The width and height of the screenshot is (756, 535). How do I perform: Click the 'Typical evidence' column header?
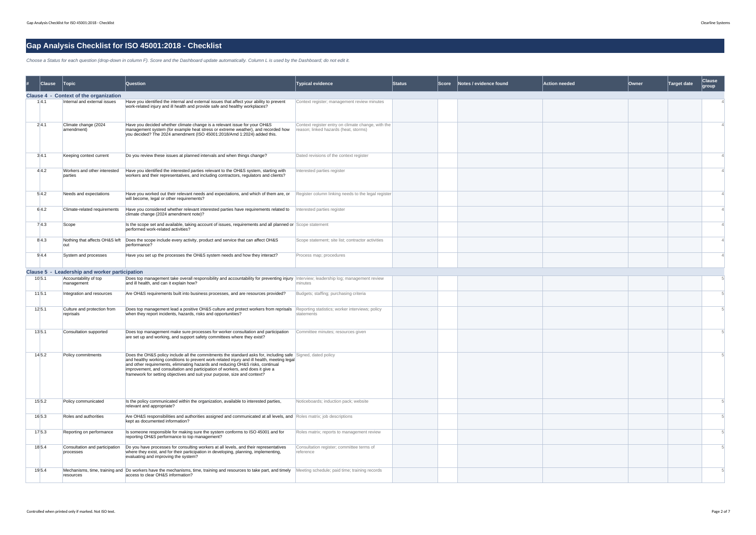pos(344,84)
